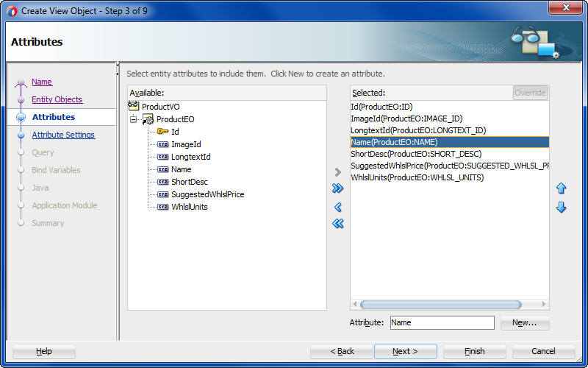
Task: Click the attribute icon beside SuggestedWhlslPrice
Action: tap(162, 194)
